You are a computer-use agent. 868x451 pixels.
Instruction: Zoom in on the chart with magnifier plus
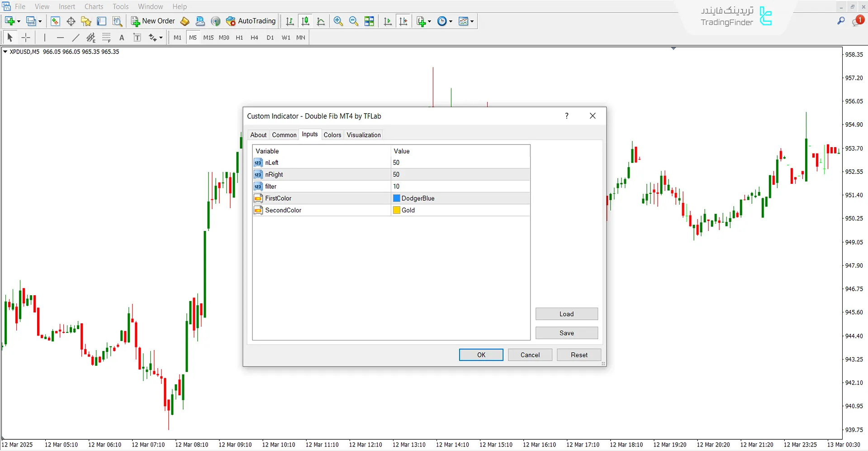point(338,21)
